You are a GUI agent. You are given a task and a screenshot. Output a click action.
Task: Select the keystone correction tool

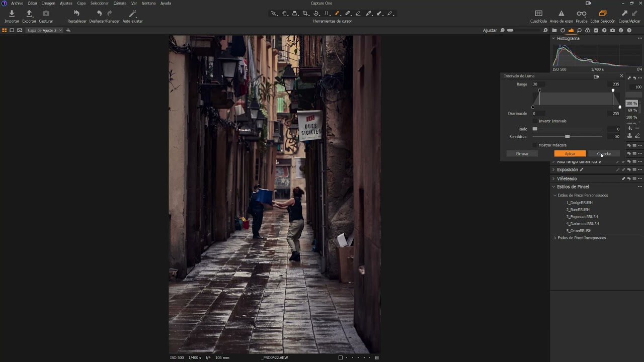[x=327, y=14]
